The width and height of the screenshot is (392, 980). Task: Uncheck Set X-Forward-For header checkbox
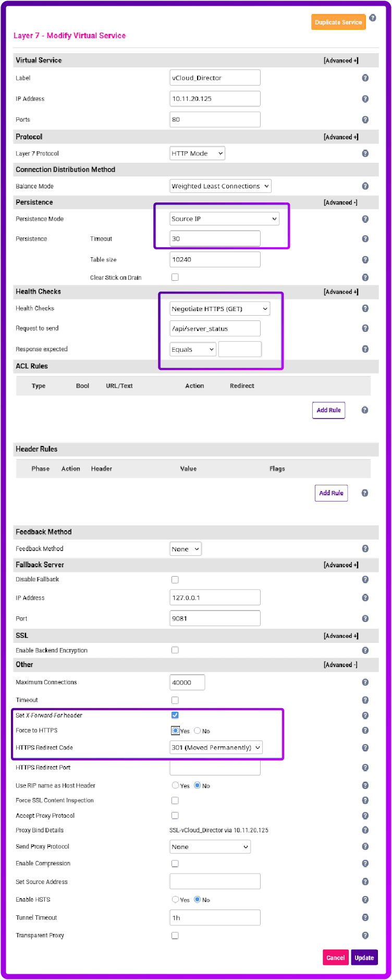coord(175,715)
